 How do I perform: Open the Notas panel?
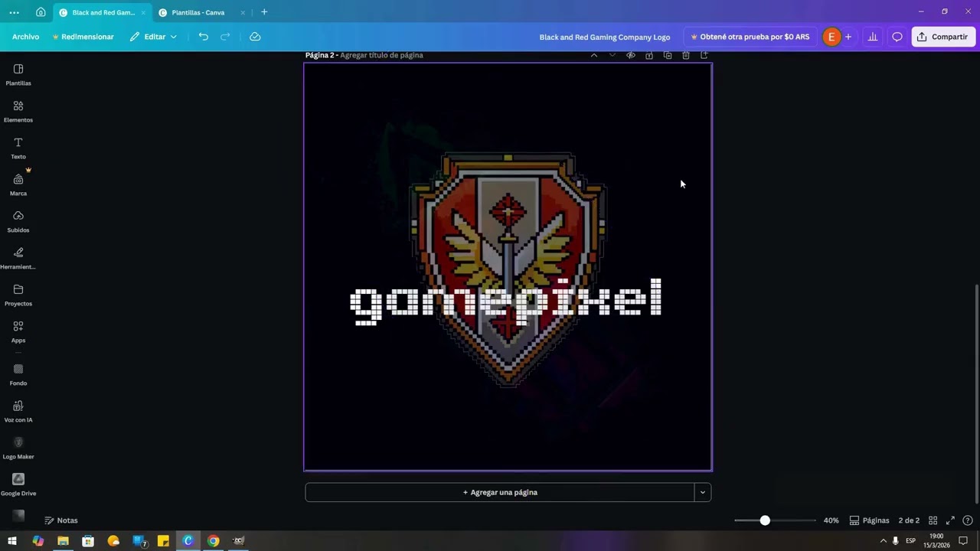(61, 520)
